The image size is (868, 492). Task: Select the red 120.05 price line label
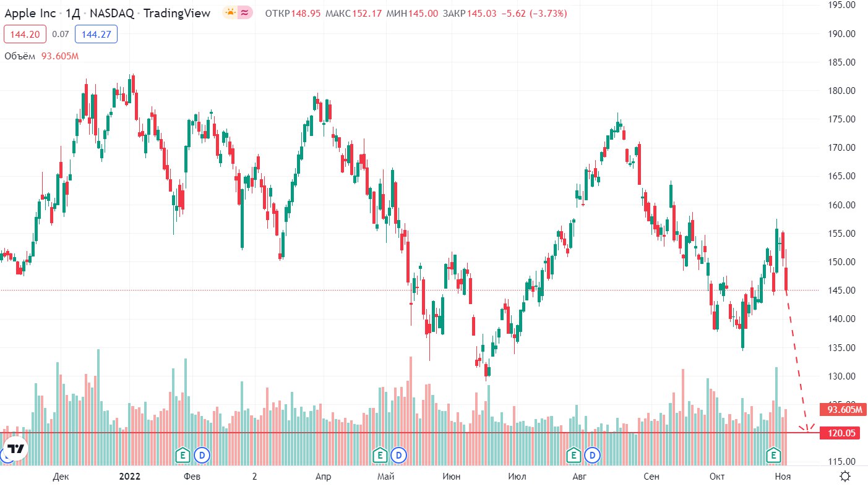coord(840,433)
